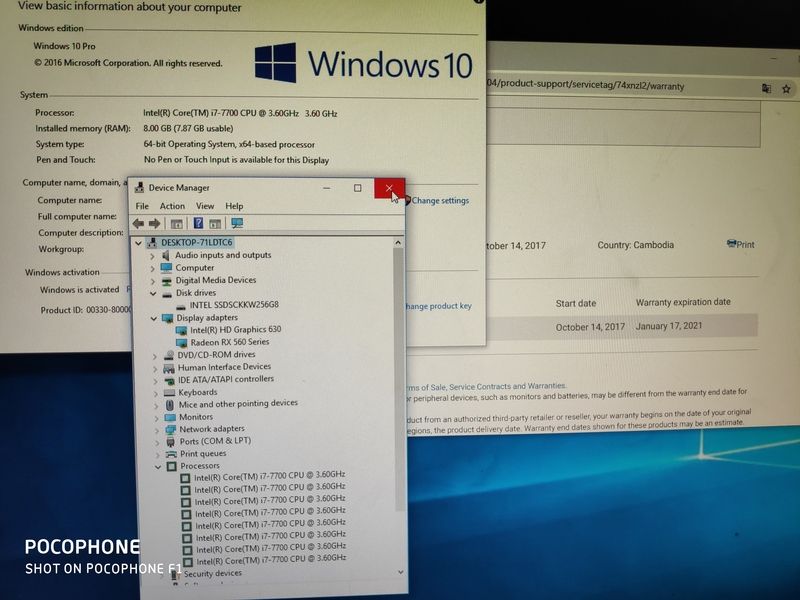This screenshot has width=800, height=600.
Task: Open the File menu in Device Manager
Action: (142, 206)
